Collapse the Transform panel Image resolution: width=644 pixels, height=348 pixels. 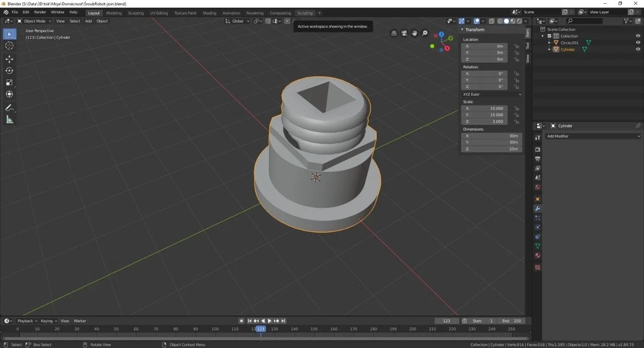pos(462,30)
